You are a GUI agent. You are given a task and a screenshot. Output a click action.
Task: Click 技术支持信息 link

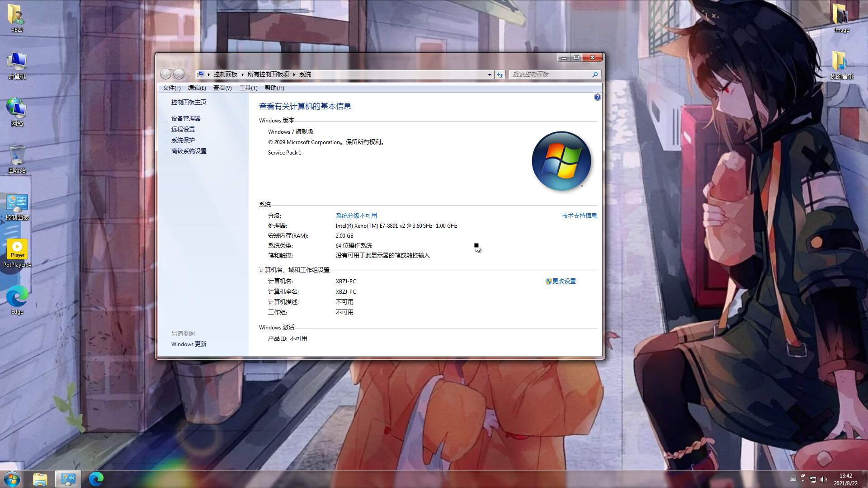coord(579,215)
